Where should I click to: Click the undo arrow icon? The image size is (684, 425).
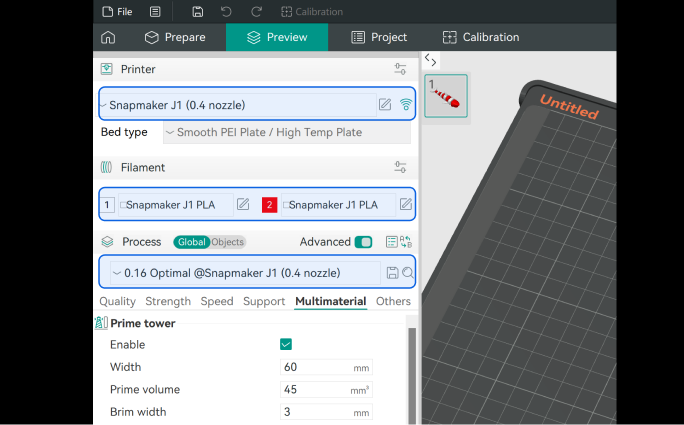click(226, 12)
